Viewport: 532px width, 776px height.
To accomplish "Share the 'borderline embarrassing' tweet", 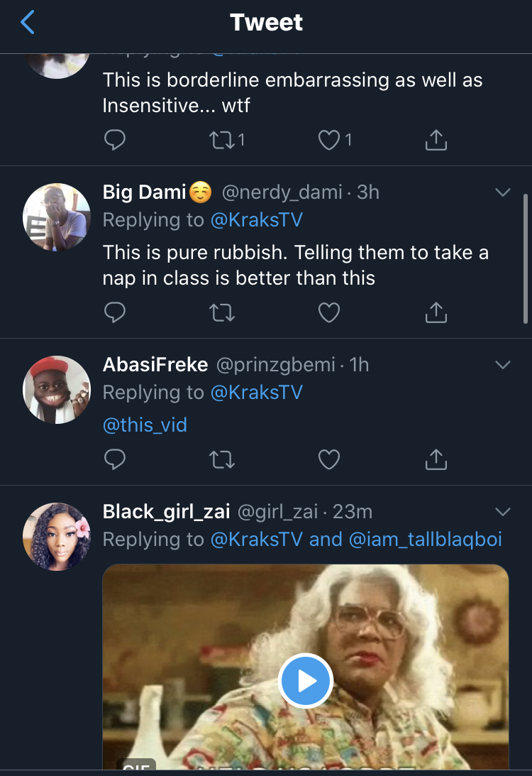I will (436, 141).
